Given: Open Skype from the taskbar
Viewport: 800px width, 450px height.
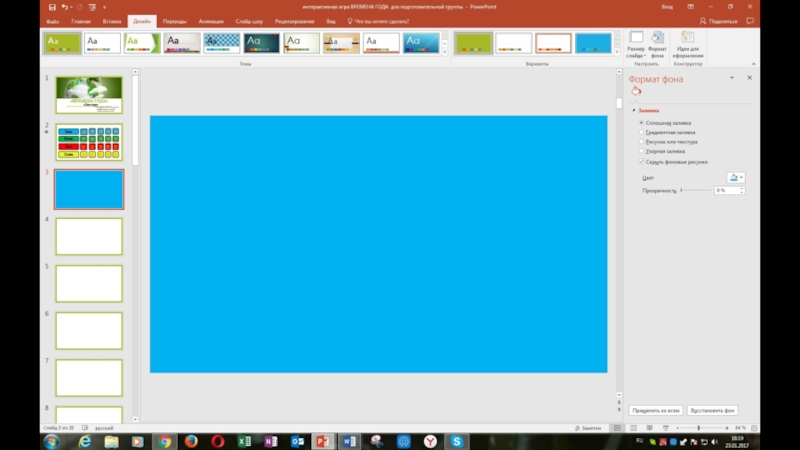Looking at the screenshot, I should click(457, 440).
